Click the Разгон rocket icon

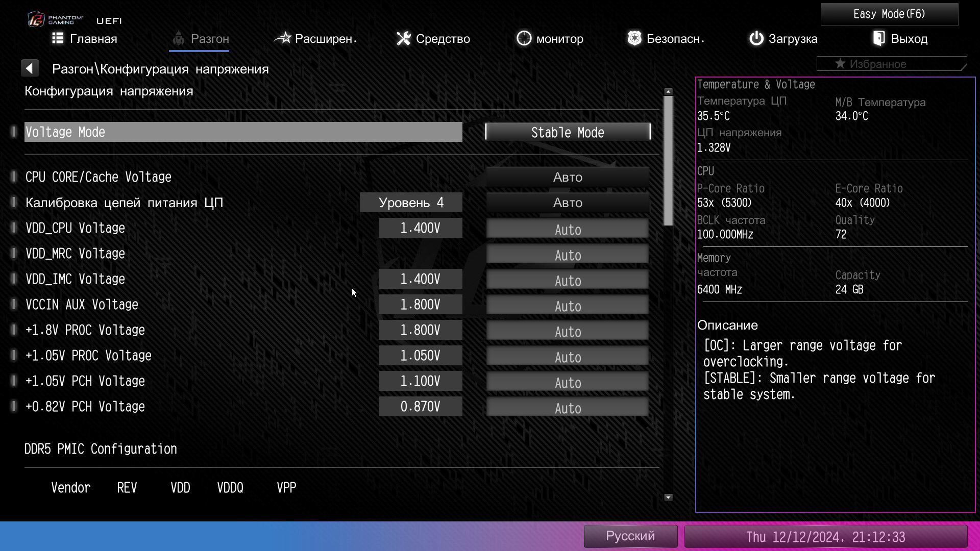(x=178, y=38)
